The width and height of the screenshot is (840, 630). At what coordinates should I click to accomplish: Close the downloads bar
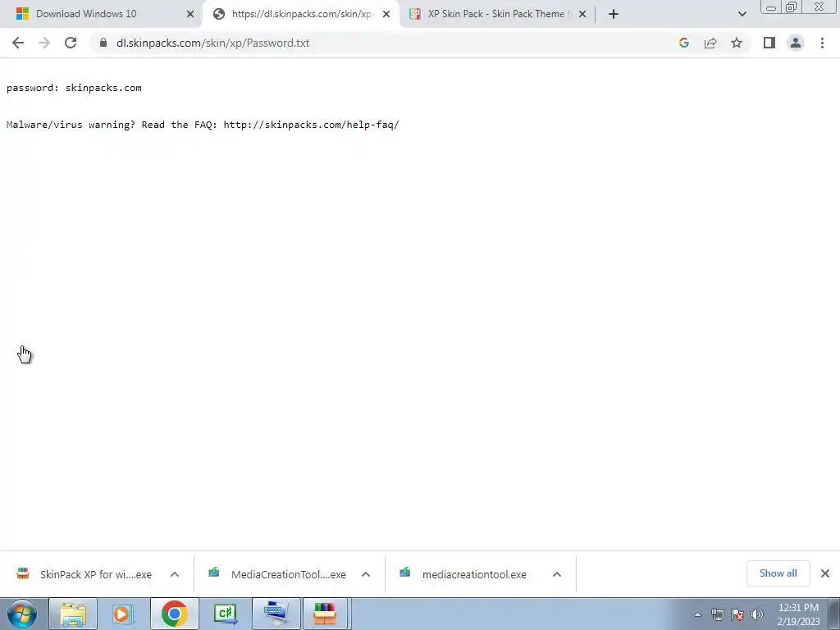coord(825,573)
